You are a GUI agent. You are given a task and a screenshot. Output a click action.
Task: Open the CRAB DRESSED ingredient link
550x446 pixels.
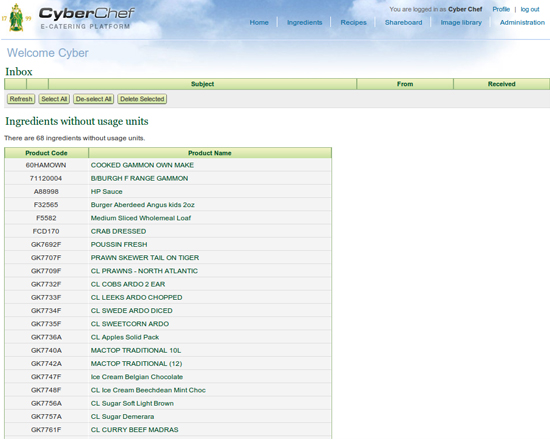[118, 231]
